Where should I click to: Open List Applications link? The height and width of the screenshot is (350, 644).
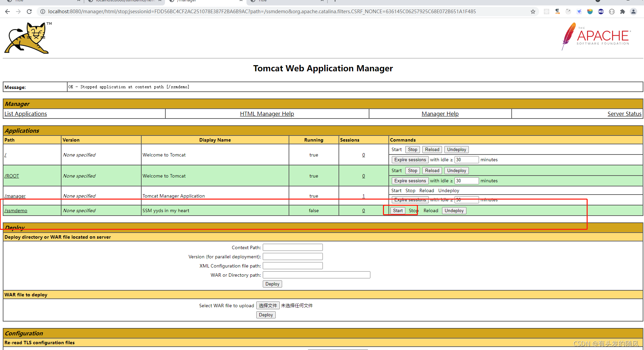coord(26,114)
